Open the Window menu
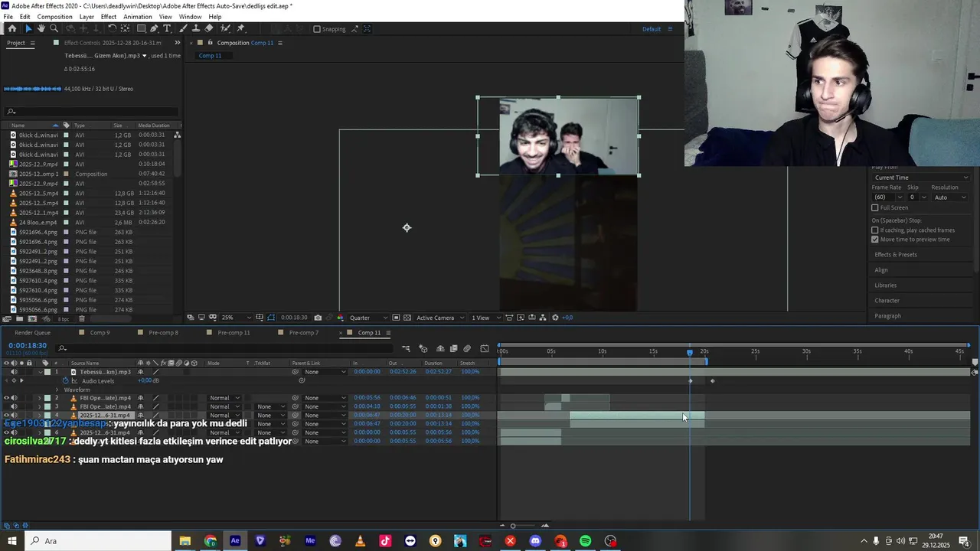 pos(191,17)
